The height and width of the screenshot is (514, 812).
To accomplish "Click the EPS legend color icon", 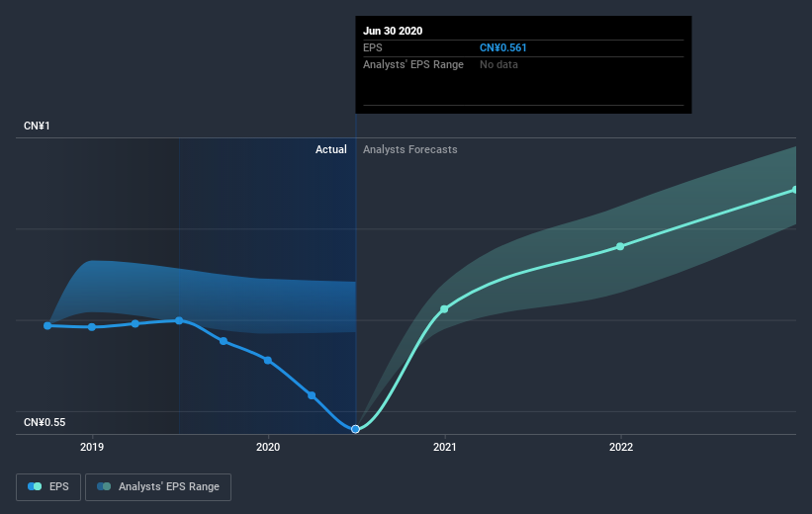I will coord(35,486).
